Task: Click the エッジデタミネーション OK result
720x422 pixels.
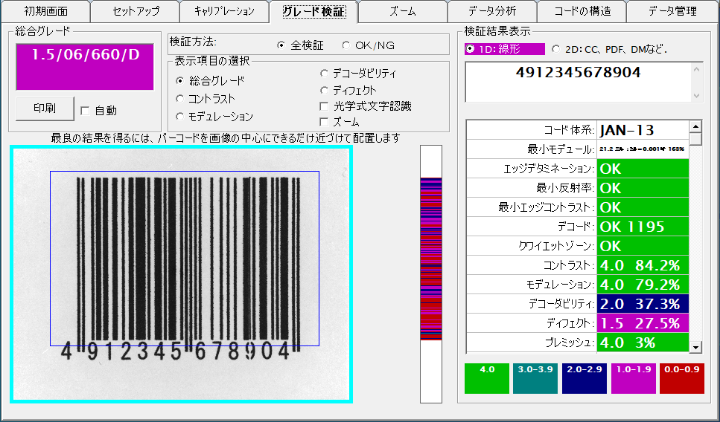Action: click(x=643, y=169)
